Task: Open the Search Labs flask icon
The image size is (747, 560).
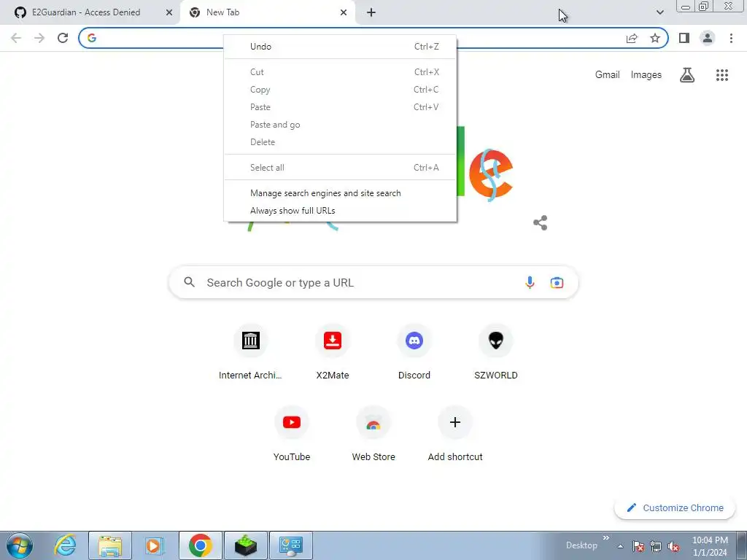Action: pos(687,75)
